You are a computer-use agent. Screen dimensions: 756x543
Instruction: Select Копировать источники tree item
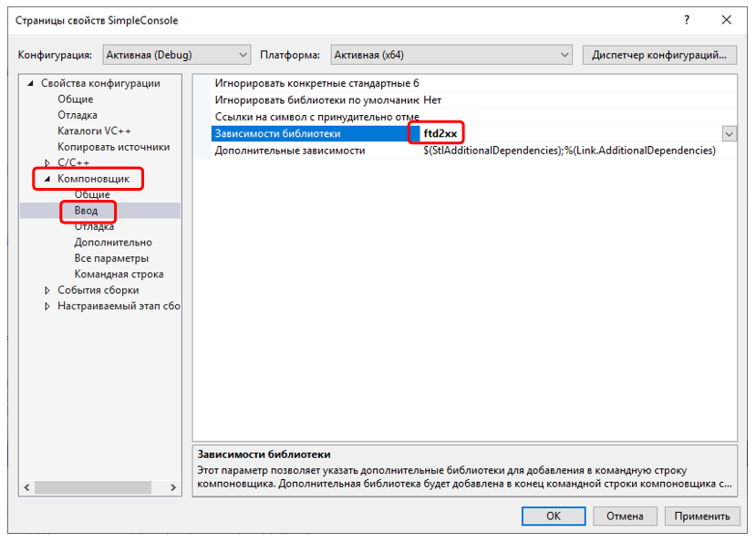pyautogui.click(x=113, y=147)
